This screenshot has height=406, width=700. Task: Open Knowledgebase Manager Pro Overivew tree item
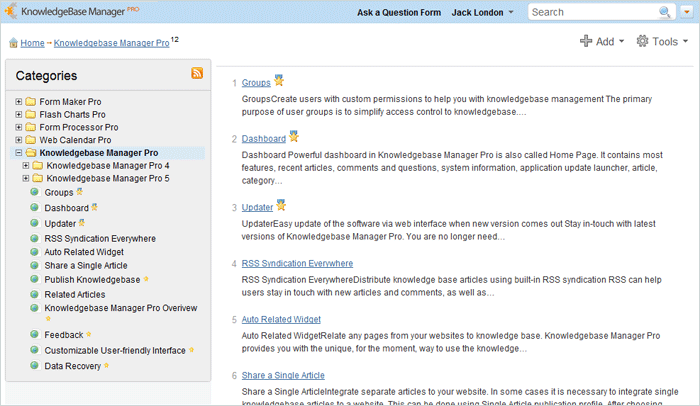point(121,308)
